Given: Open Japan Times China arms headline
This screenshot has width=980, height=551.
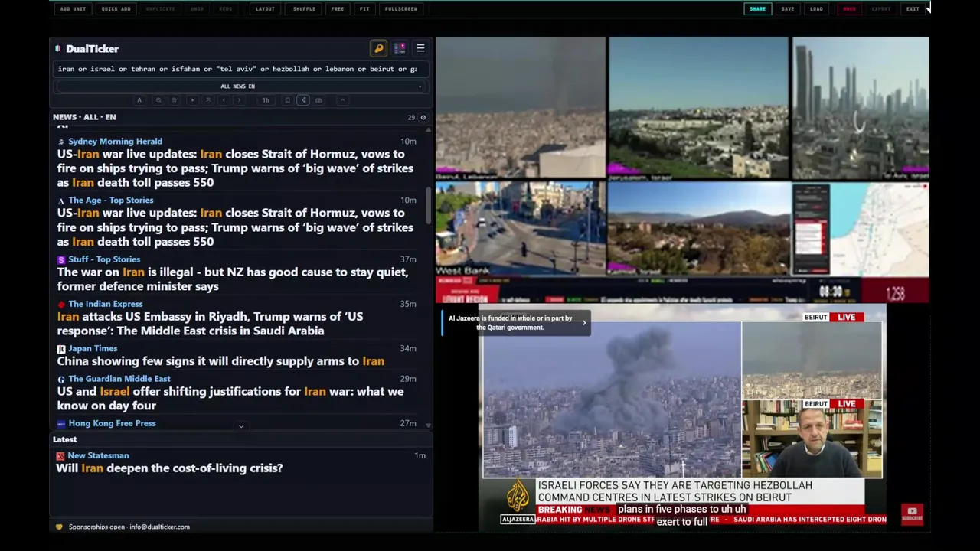Looking at the screenshot, I should [x=220, y=361].
